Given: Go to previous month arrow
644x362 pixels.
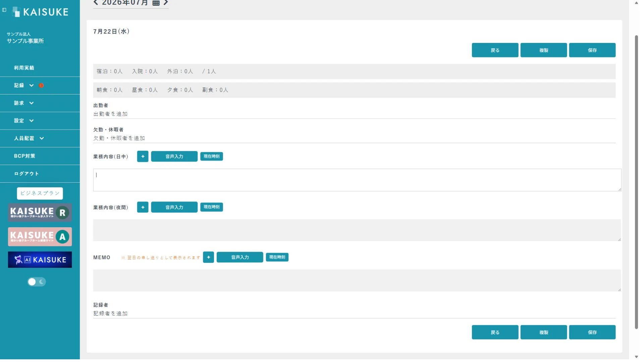Looking at the screenshot, I should [96, 3].
